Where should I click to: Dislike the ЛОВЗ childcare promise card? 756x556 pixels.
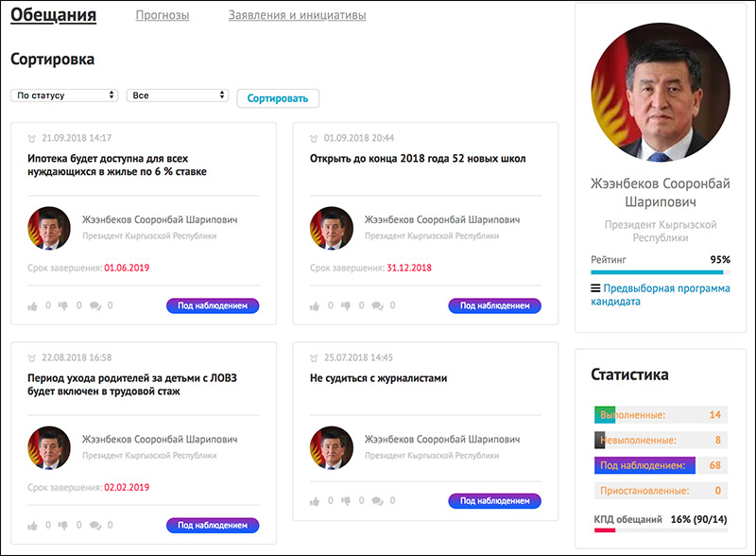click(63, 526)
